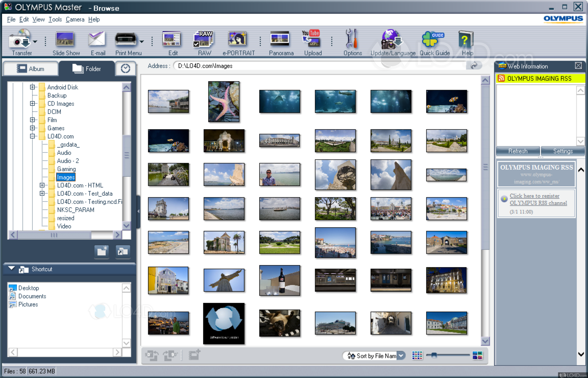The width and height of the screenshot is (588, 378).
Task: Open the e-PORTRAIT tool
Action: (237, 39)
